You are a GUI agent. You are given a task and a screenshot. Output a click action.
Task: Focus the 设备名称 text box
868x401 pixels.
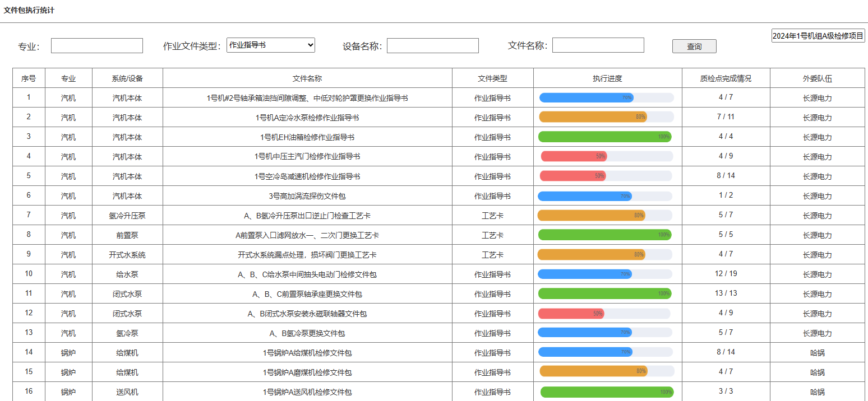(x=433, y=46)
